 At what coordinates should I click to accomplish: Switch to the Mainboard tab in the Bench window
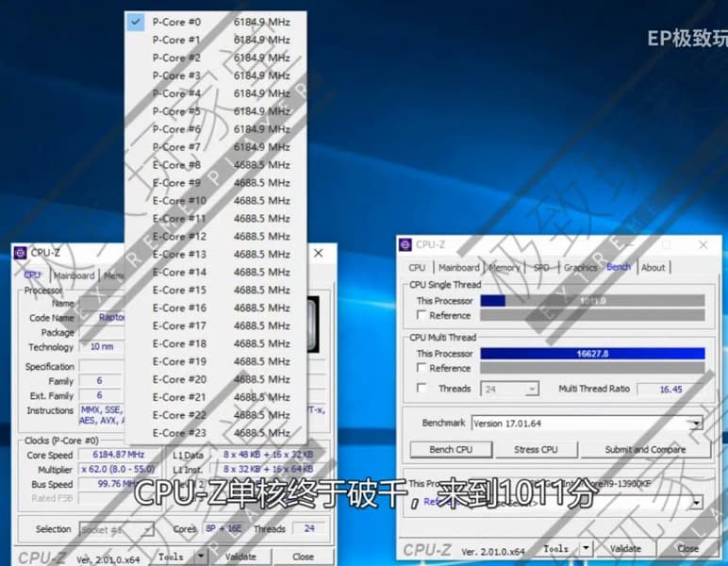pos(458,268)
